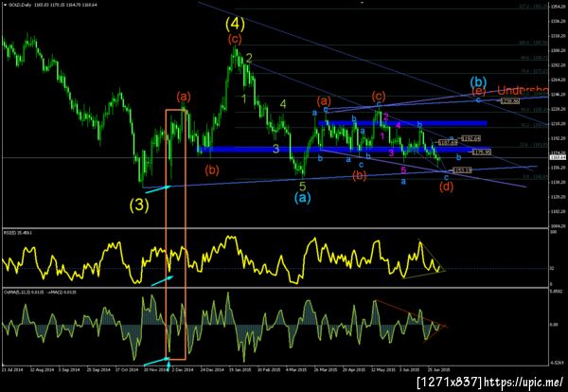Image resolution: width=568 pixels, height=392 pixels.
Task: Select the orange (c) label below (4)
Action: point(235,39)
